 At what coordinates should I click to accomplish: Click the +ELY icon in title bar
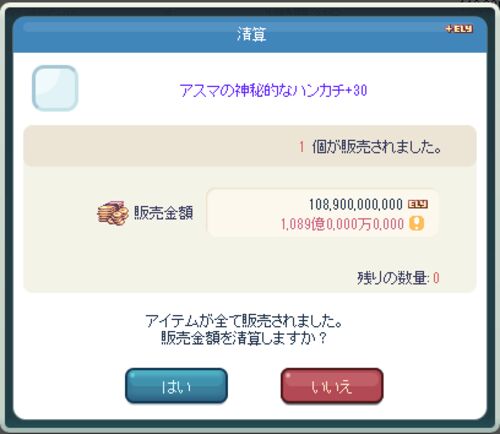459,29
